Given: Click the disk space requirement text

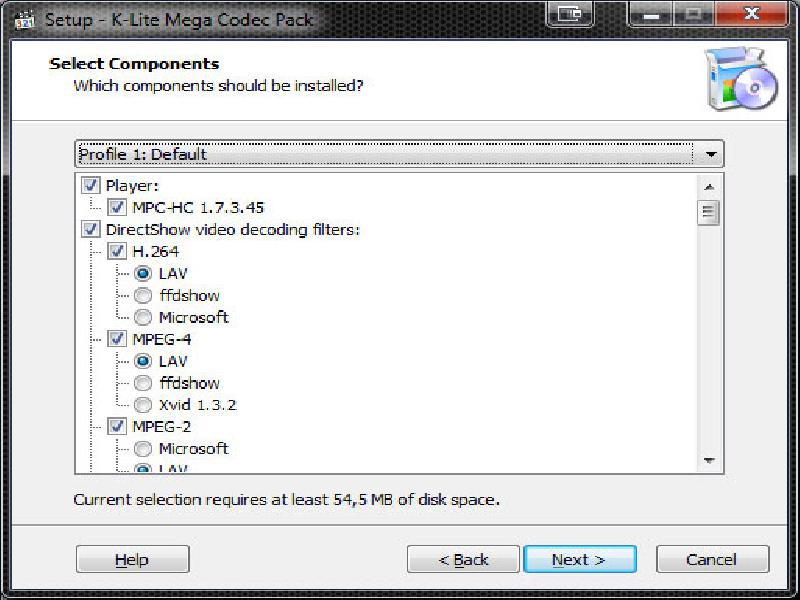Looking at the screenshot, I should click(x=286, y=499).
